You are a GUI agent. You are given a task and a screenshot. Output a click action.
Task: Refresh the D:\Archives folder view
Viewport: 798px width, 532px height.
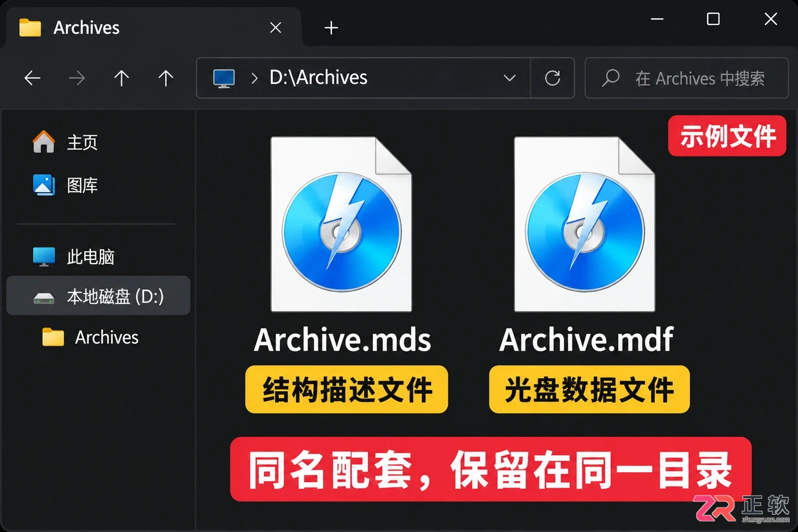click(553, 78)
